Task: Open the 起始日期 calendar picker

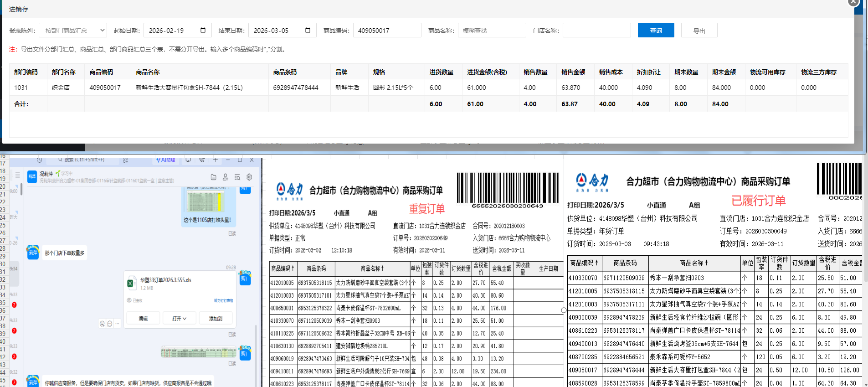Action: click(203, 31)
